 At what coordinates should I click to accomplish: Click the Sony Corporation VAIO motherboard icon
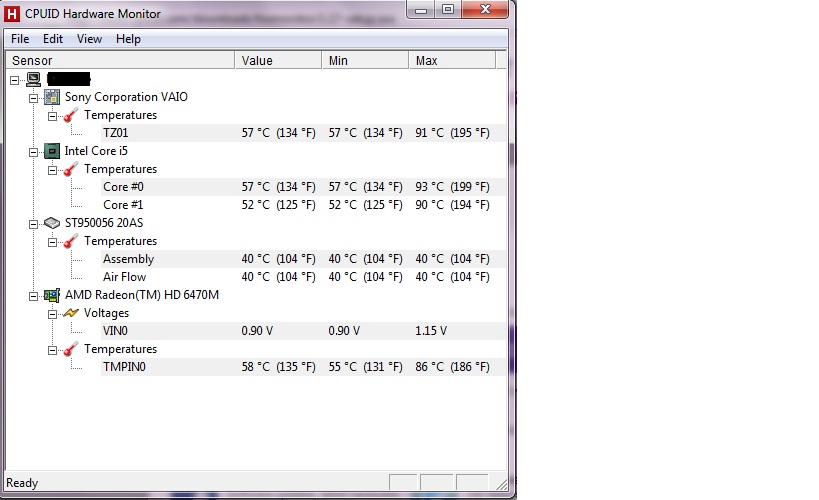point(52,97)
